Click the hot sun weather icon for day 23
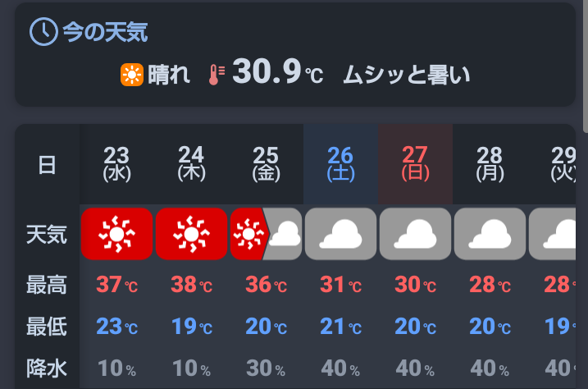The image size is (588, 389). click(116, 234)
